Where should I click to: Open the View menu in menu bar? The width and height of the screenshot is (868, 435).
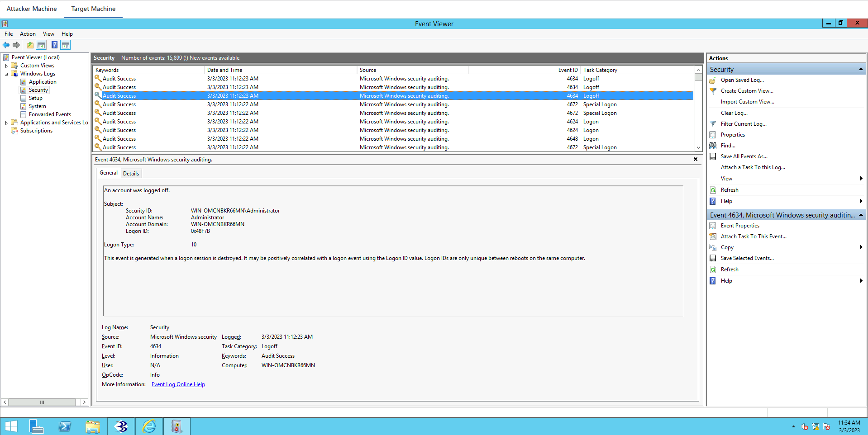[48, 34]
